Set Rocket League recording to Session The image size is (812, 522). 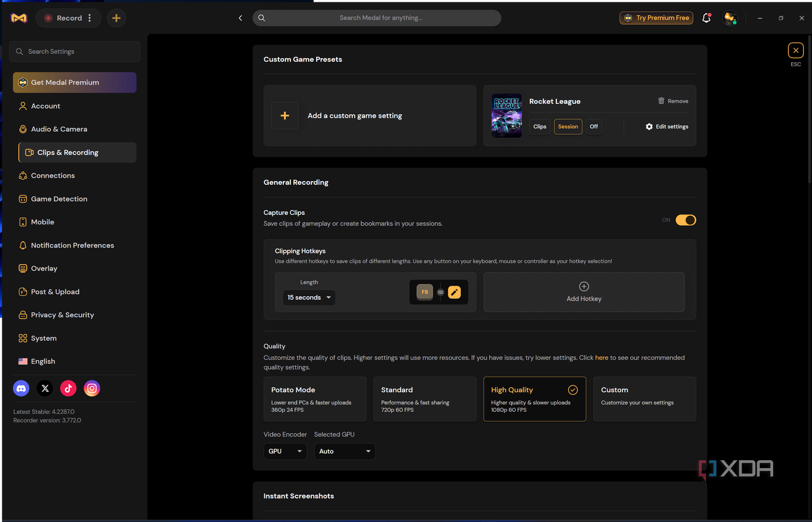pos(568,126)
